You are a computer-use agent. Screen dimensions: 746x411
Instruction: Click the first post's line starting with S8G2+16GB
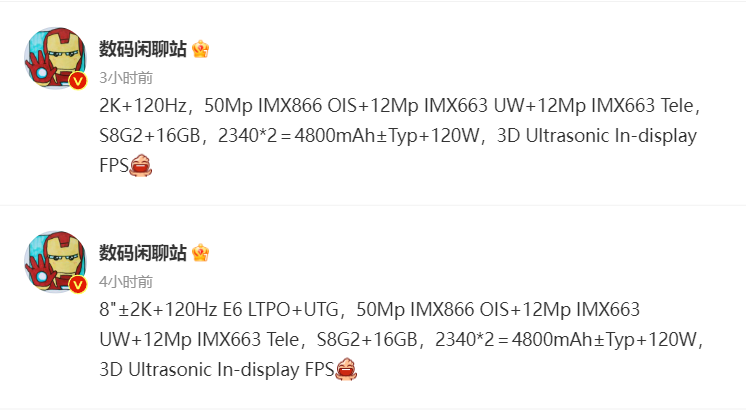point(398,136)
